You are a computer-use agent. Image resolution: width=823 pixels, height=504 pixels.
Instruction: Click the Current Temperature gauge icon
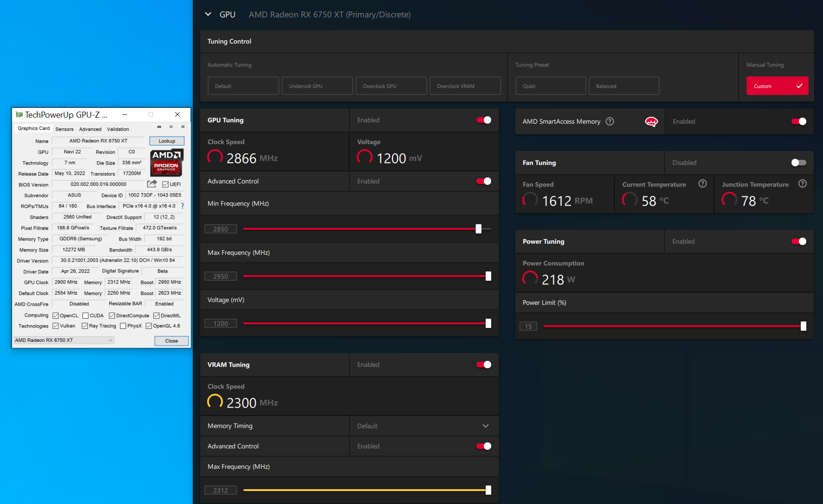(630, 200)
